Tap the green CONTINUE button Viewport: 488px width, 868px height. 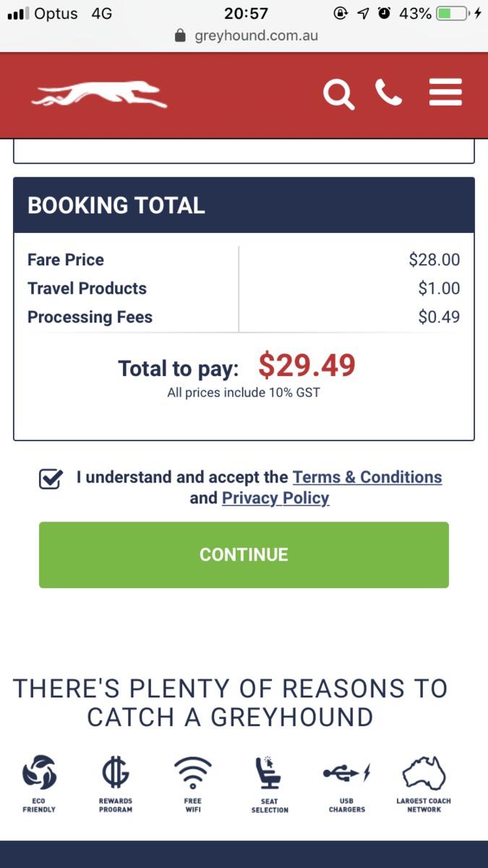tap(244, 555)
